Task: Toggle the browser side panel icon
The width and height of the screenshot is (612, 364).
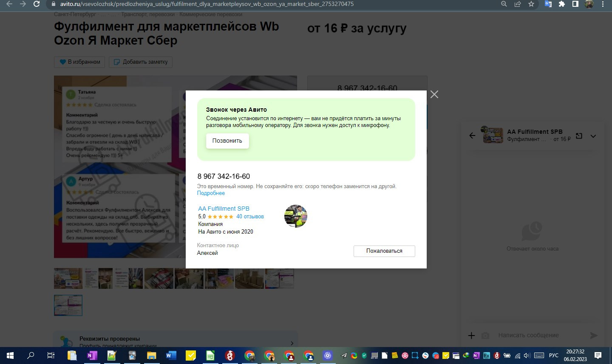Action: click(x=575, y=4)
